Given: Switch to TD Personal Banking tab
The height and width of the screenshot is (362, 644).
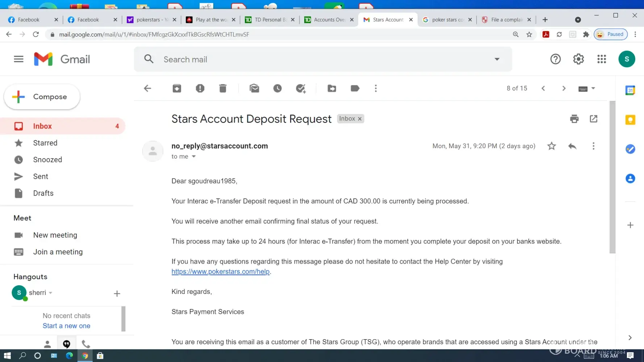Looking at the screenshot, I should [x=270, y=20].
